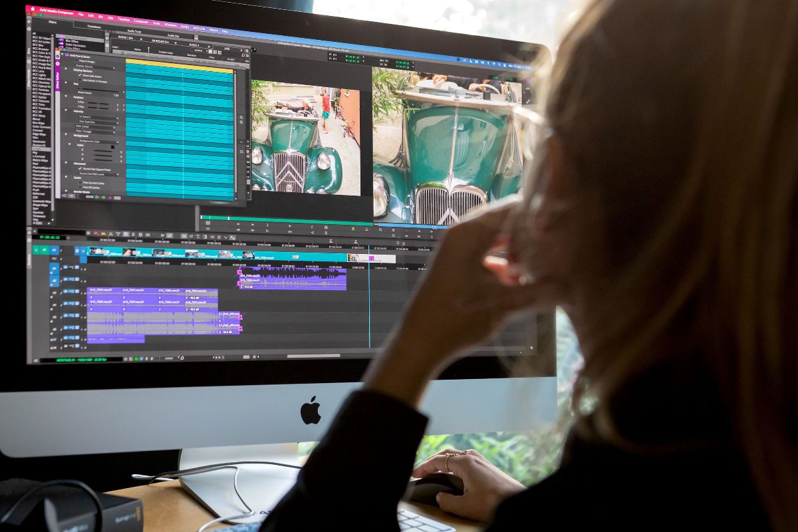Collapse the Position parameter group
This screenshot has height=532, width=798.
66,96
